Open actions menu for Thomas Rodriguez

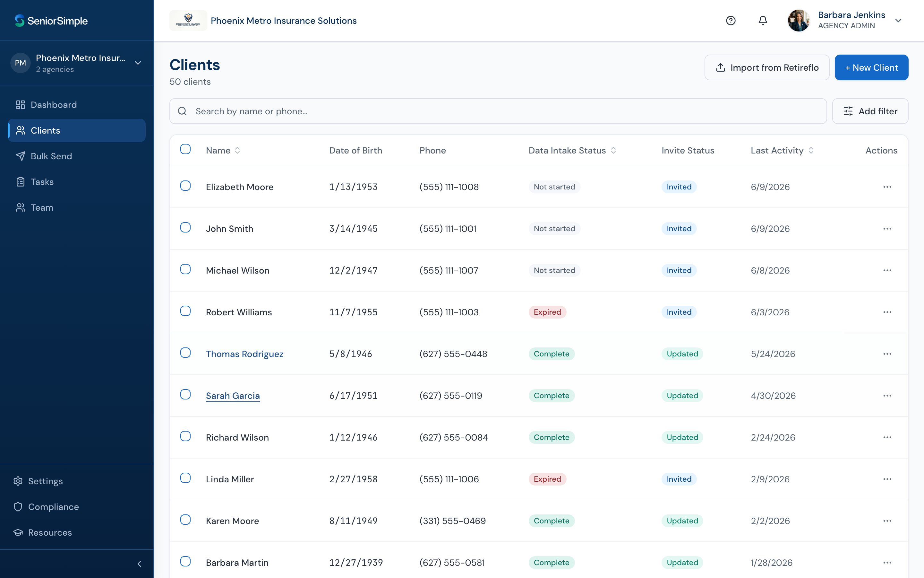coord(887,354)
